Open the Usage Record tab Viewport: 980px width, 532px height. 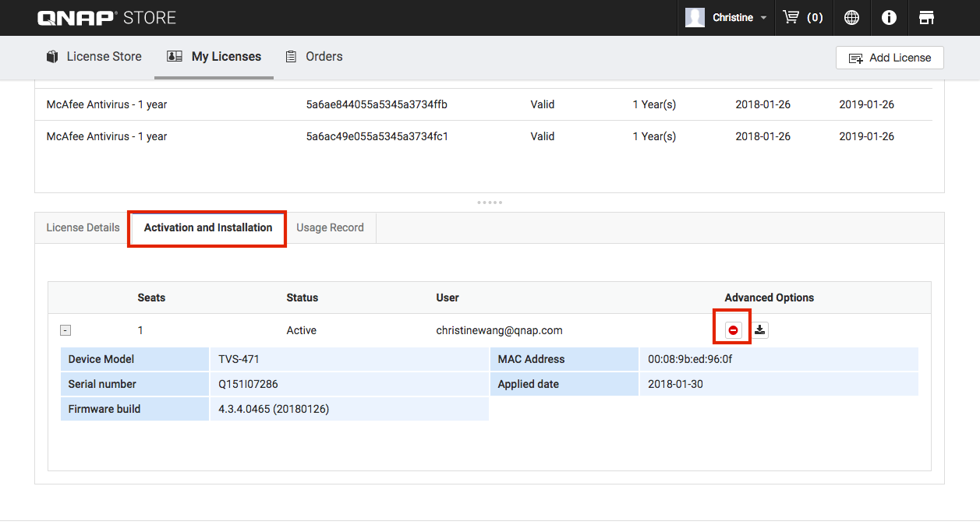coord(330,227)
